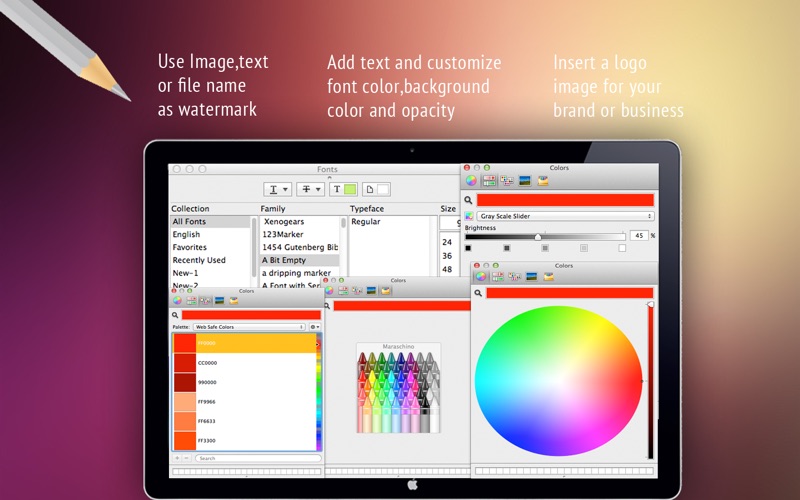Choose the A Bit Empty font family
The image size is (800, 500).
point(299,260)
